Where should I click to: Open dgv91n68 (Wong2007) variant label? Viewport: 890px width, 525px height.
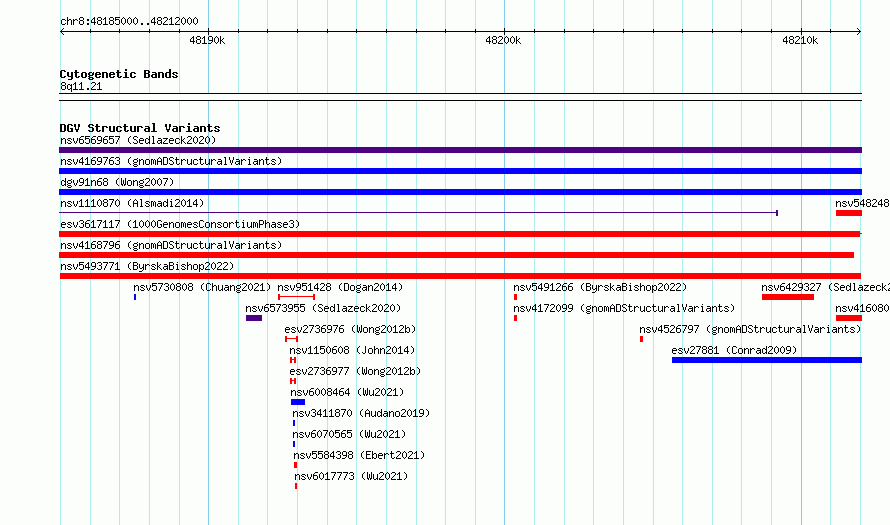click(117, 182)
